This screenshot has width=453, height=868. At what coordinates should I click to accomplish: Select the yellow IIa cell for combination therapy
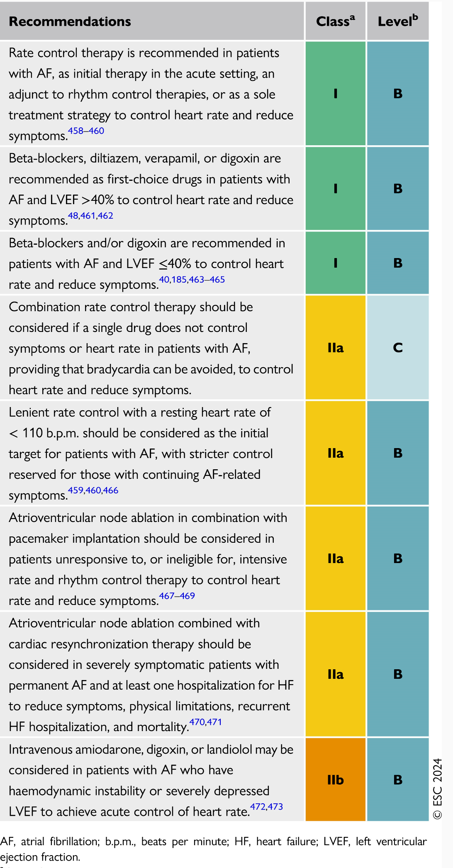coord(335,347)
